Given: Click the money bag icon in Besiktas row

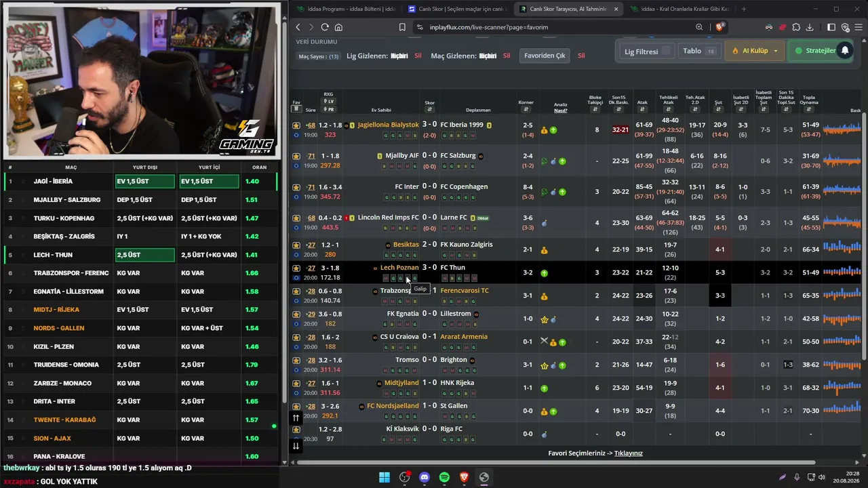Looking at the screenshot, I should click(x=544, y=250).
